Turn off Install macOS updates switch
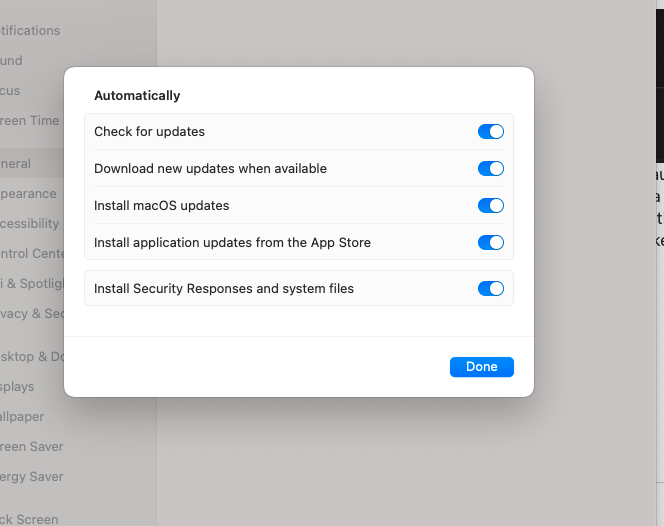Screen dimensions: 664x526 490,205
